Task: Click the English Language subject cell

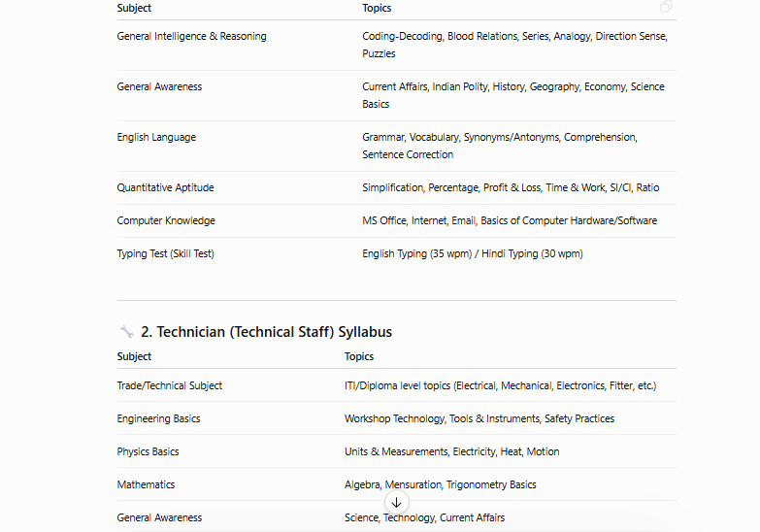Action: 156,137
